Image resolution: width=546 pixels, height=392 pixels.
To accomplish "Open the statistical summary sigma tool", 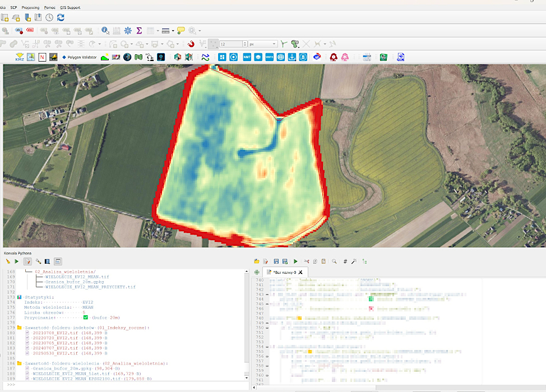I will [139, 31].
